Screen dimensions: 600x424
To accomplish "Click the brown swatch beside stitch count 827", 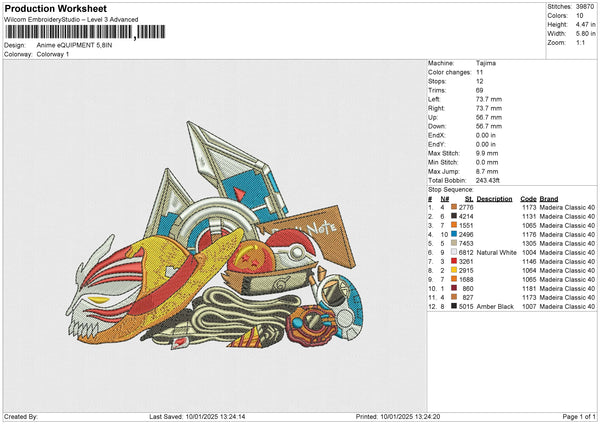I will click(x=454, y=297).
